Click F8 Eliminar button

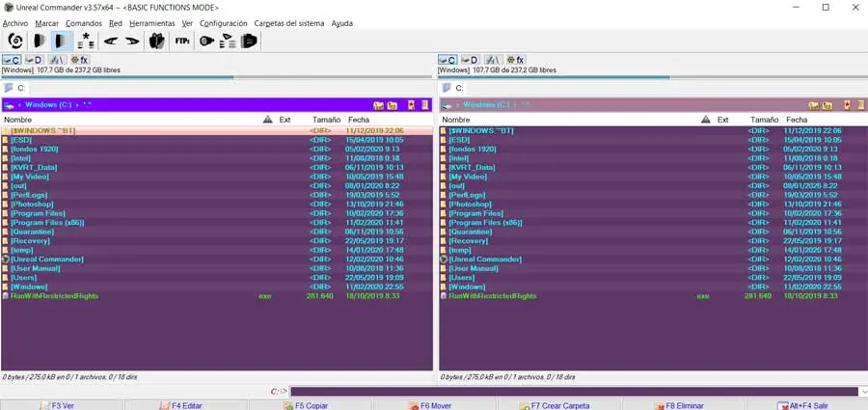[x=683, y=405]
